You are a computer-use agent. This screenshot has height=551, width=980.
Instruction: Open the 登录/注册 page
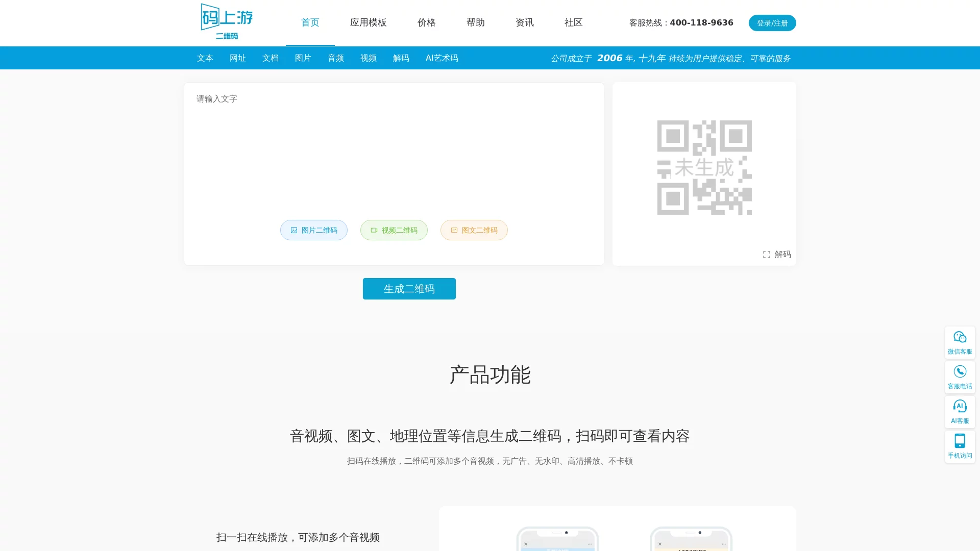tap(772, 22)
